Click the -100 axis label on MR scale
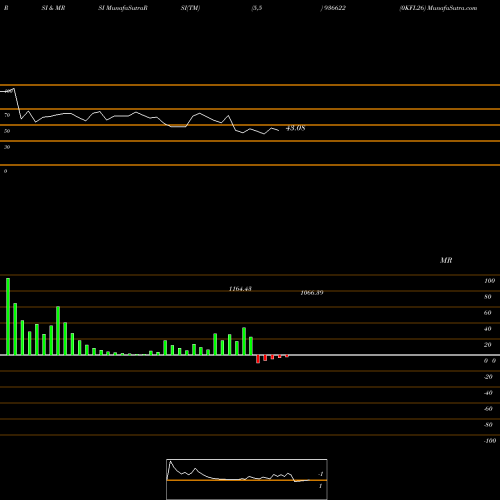Image resolution: width=500 pixels, height=500 pixels. (x=489, y=441)
